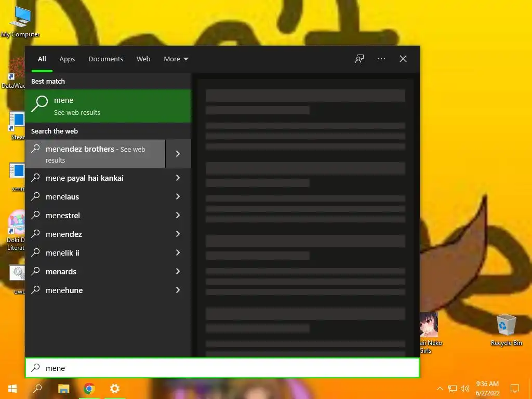Open the search feedback icon
532x399 pixels.
(x=360, y=59)
